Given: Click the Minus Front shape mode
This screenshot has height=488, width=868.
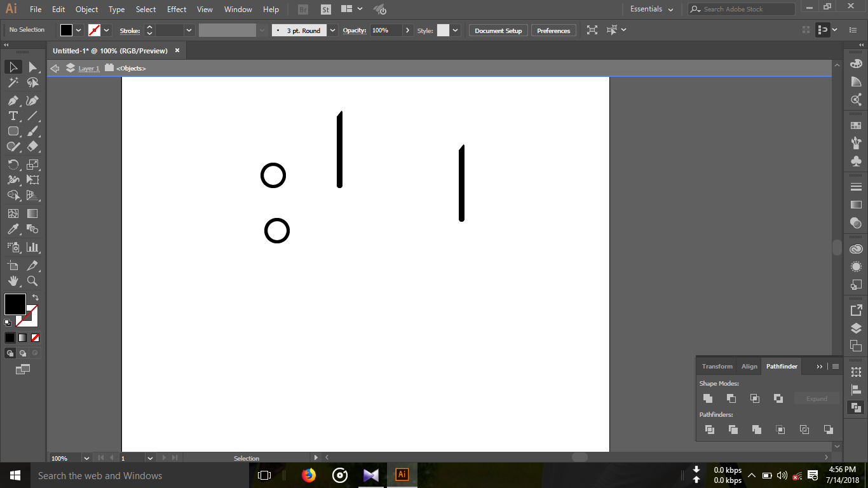Looking at the screenshot, I should [x=731, y=398].
